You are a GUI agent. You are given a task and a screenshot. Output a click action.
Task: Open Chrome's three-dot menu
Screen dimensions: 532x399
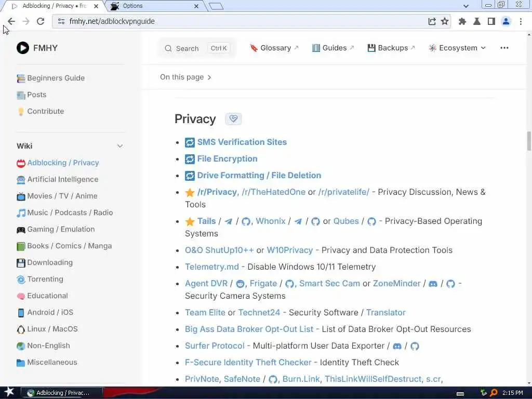[x=521, y=21]
